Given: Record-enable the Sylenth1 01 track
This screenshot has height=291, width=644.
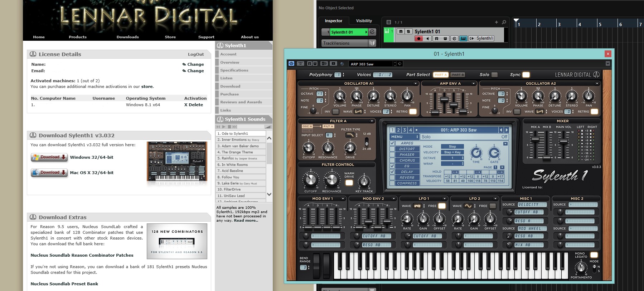Looking at the screenshot, I should coord(419,39).
